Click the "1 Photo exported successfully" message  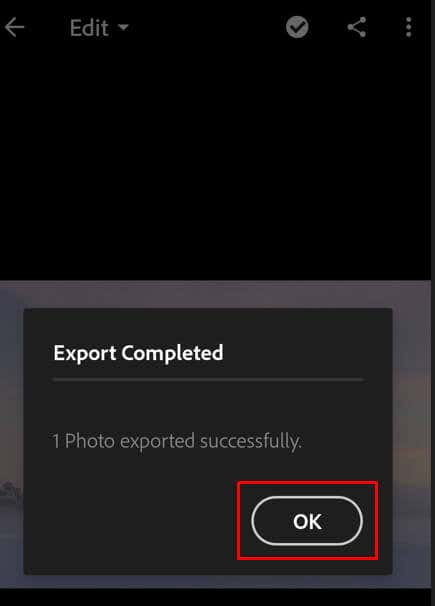[177, 441]
